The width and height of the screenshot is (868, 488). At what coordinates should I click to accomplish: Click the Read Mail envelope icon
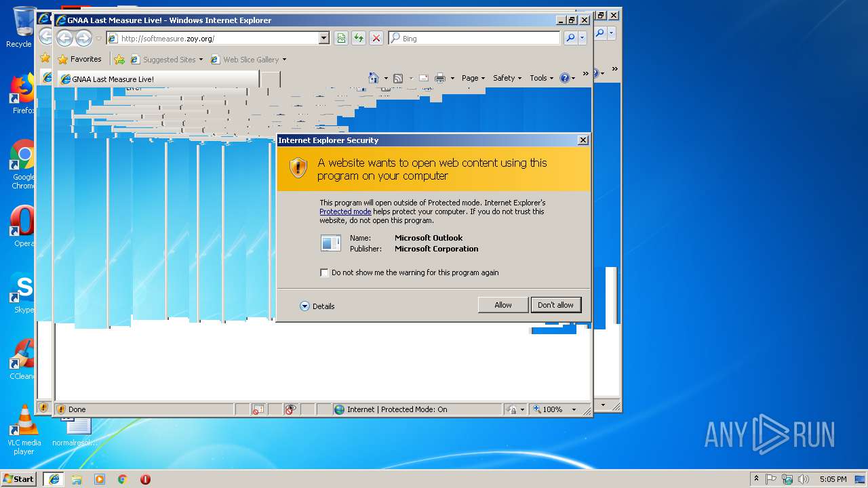coord(424,78)
